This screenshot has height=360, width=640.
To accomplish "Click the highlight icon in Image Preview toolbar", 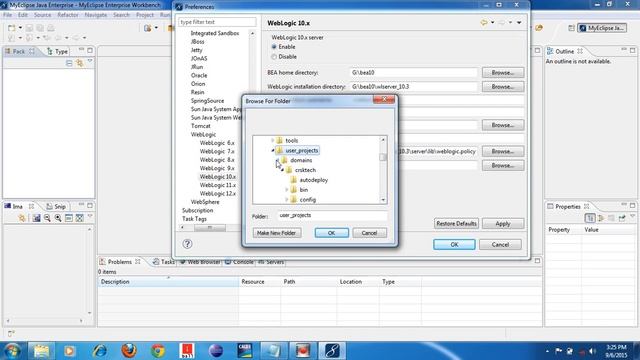I will pyautogui.click(x=22, y=218).
